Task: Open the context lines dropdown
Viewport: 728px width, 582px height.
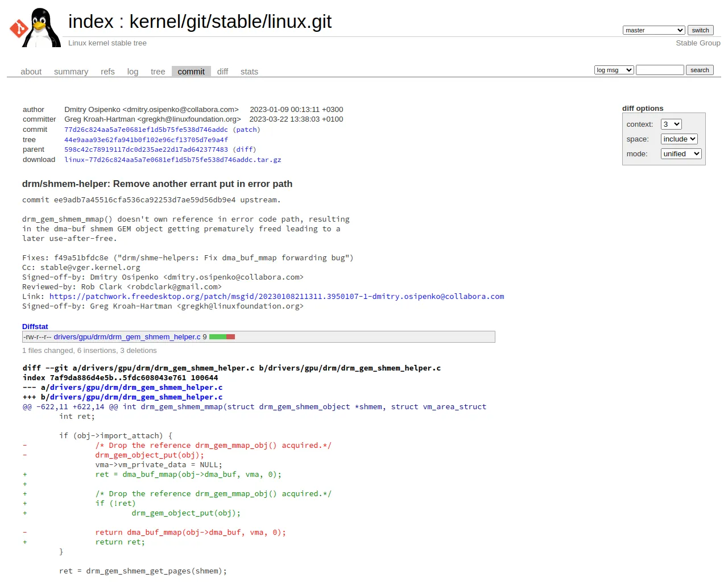Action: point(671,124)
